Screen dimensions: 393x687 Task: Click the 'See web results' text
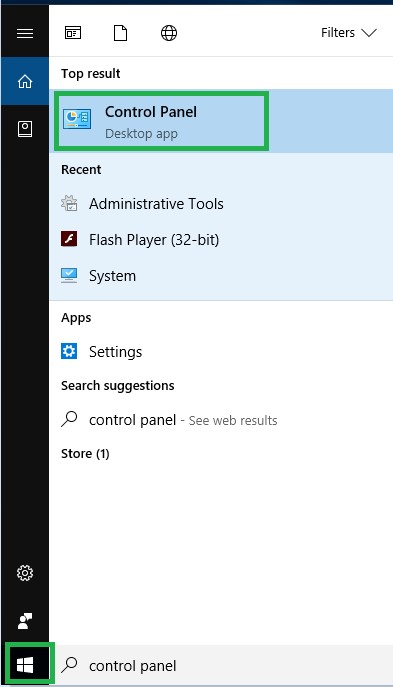[233, 421]
